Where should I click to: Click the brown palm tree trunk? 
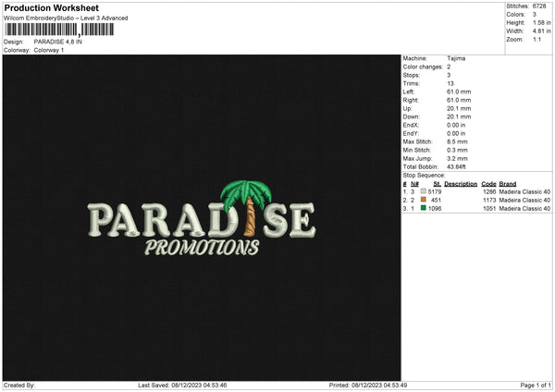tap(250, 217)
